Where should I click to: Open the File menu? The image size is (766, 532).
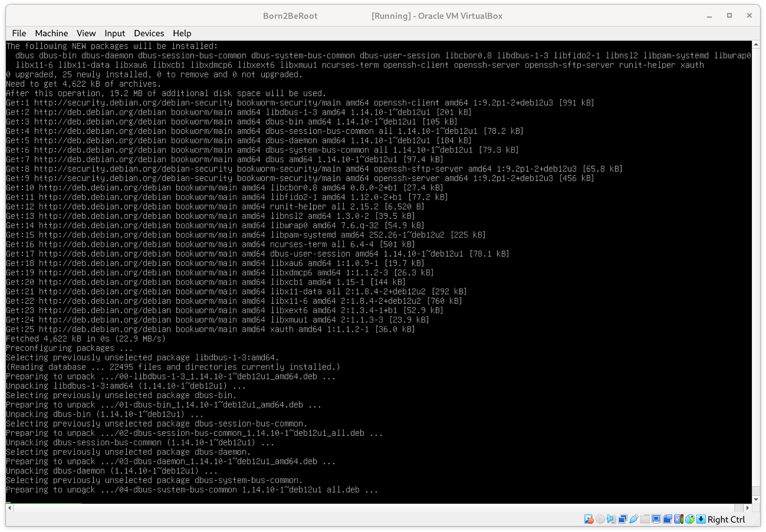tap(19, 33)
